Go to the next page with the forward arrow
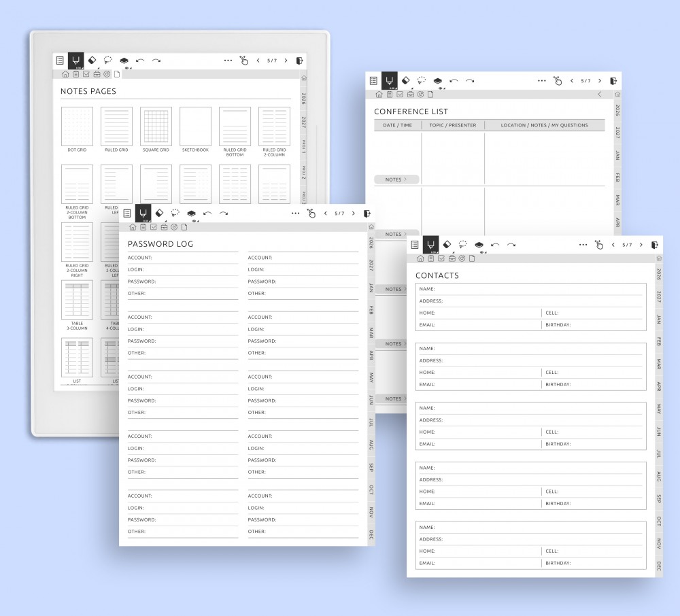Viewport: 680px width, 616px height. click(x=354, y=213)
